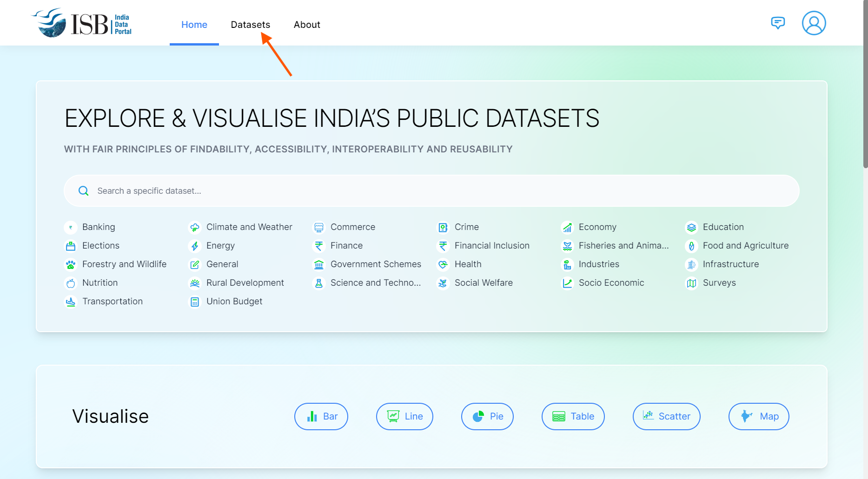The height and width of the screenshot is (479, 868).
Task: Open the Scatter plot visualisation
Action: pos(666,416)
